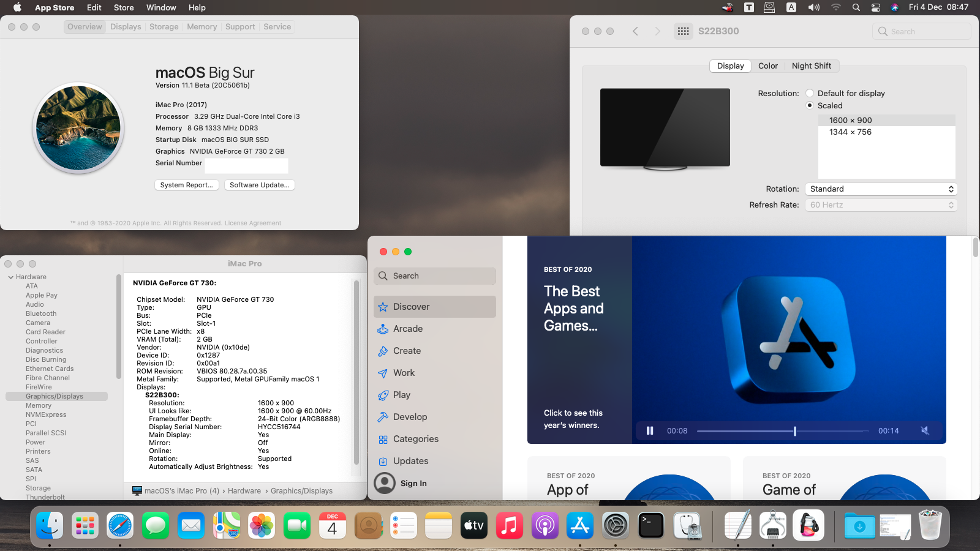Screen dimensions: 980x551
Task: Pause the Best of 2020 video
Action: [650, 430]
